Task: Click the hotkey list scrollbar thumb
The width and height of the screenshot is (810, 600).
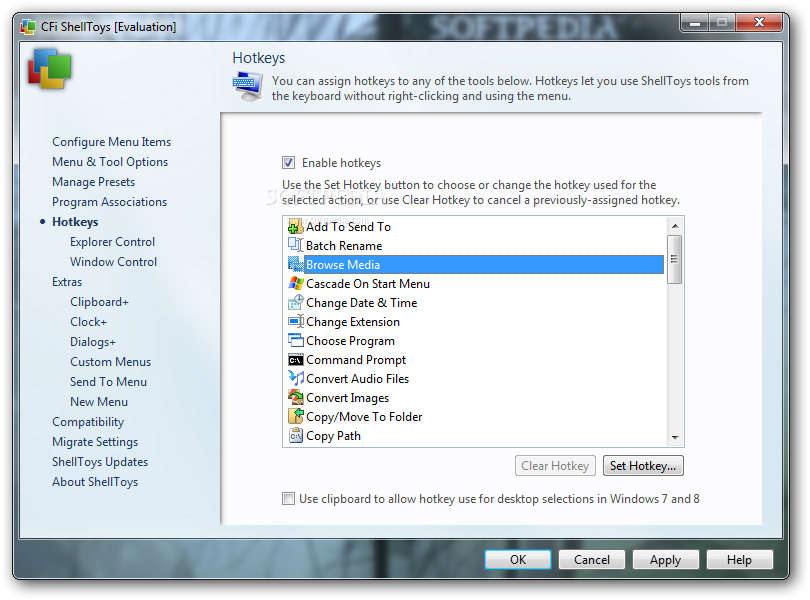Action: 675,259
